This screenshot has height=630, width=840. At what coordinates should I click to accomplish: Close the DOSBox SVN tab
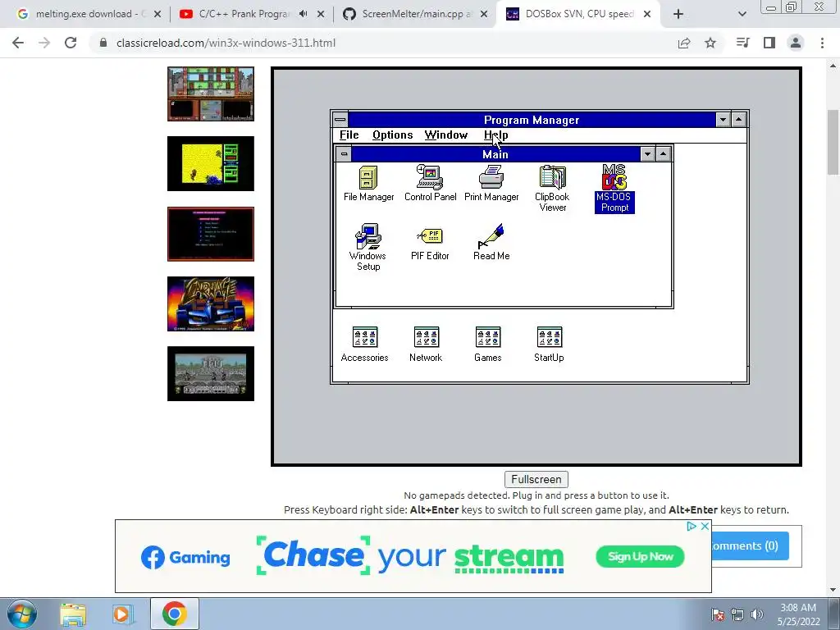(647, 14)
